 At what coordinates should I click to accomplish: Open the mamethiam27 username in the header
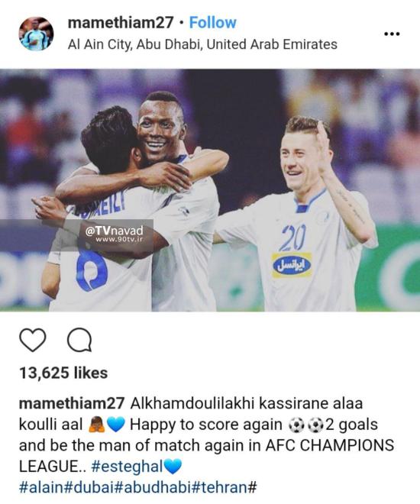pyautogui.click(x=121, y=22)
